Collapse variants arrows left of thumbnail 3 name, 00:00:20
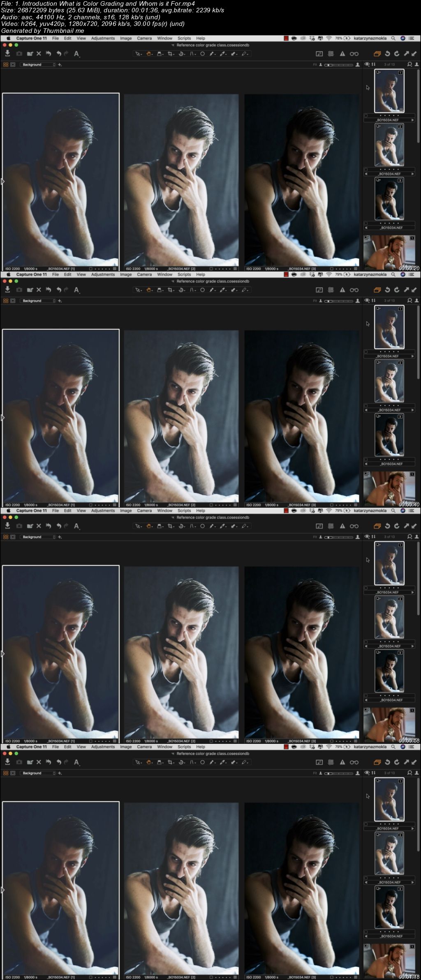The width and height of the screenshot is (421, 980). (x=366, y=228)
